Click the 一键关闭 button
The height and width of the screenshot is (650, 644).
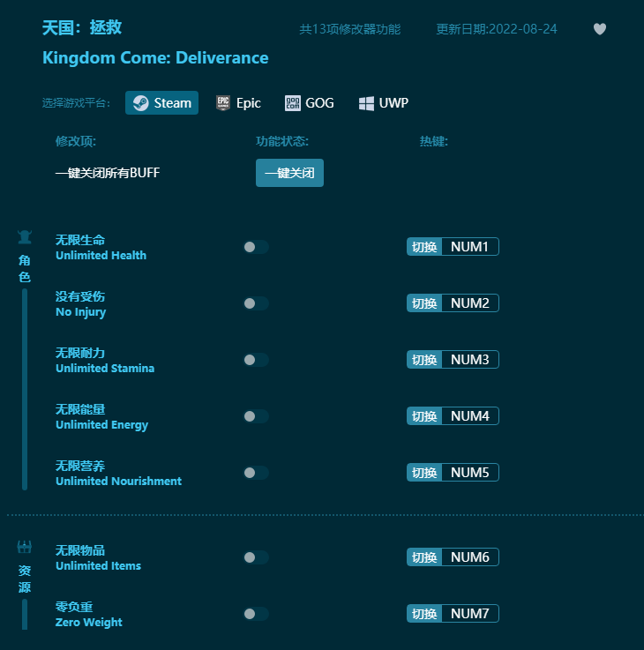tap(289, 173)
